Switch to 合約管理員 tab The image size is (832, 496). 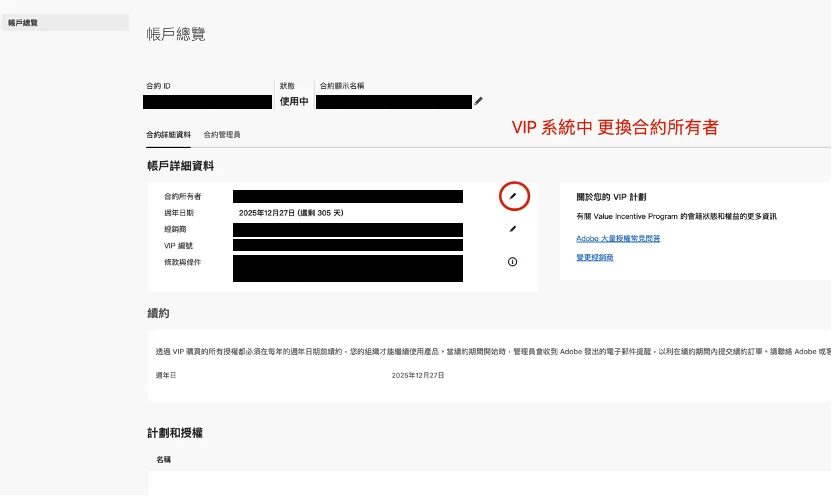click(222, 135)
